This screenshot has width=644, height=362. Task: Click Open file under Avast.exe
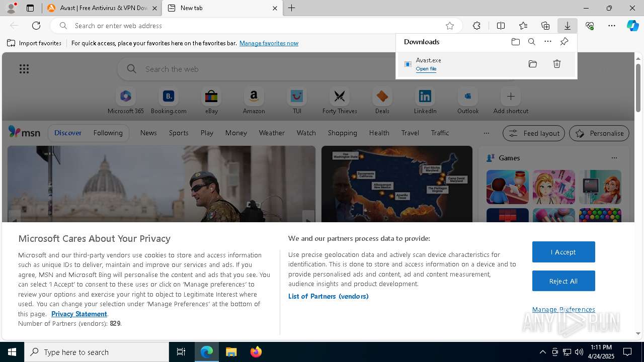426,69
